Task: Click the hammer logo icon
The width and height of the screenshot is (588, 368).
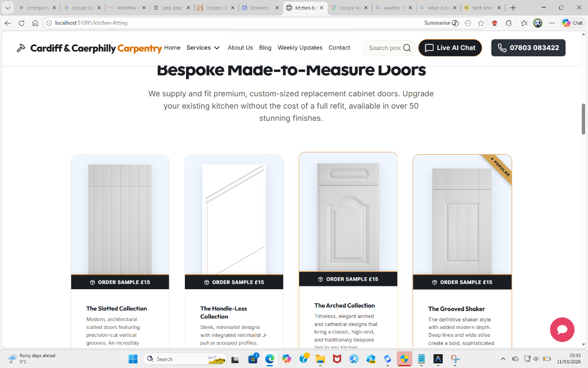Action: pos(21,48)
